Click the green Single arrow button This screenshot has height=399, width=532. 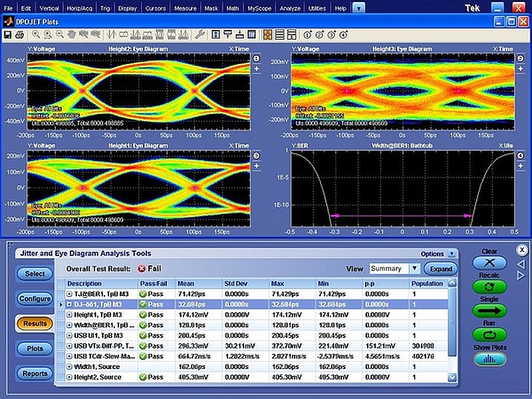pos(489,311)
